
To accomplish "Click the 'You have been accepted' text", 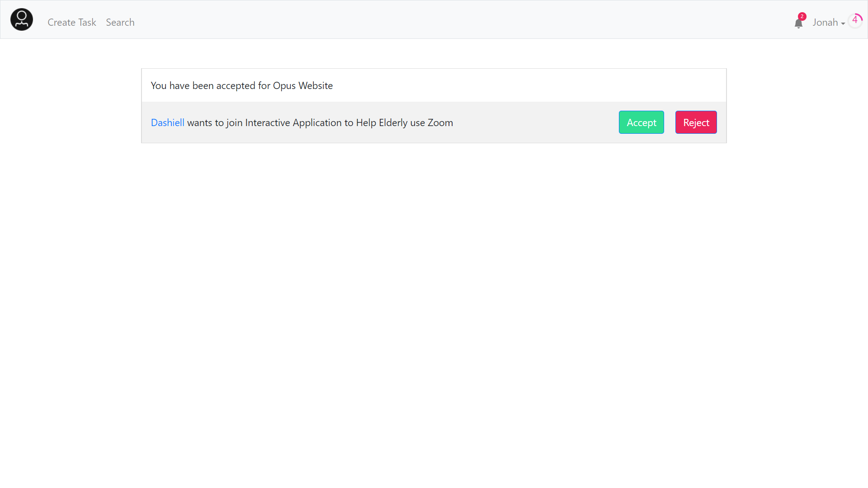I will pos(203,85).
